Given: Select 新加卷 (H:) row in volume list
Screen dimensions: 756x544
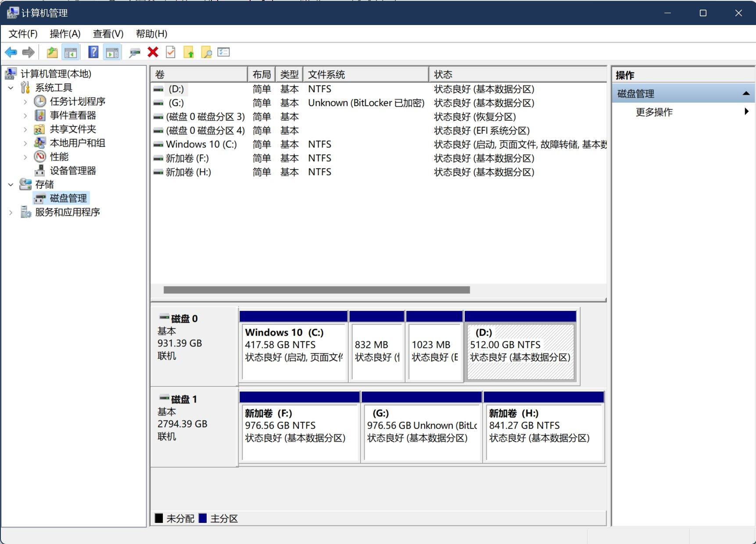Looking at the screenshot, I should (x=379, y=172).
